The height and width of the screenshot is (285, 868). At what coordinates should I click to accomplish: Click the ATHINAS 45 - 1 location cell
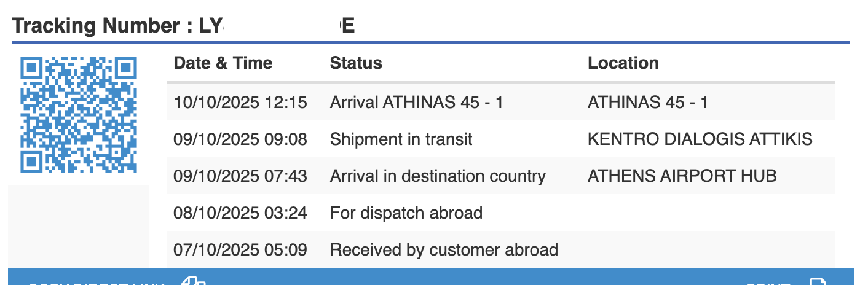point(647,102)
